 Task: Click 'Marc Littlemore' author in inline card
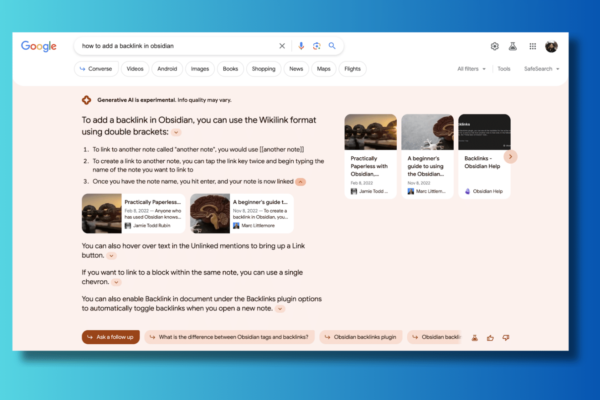(258, 226)
